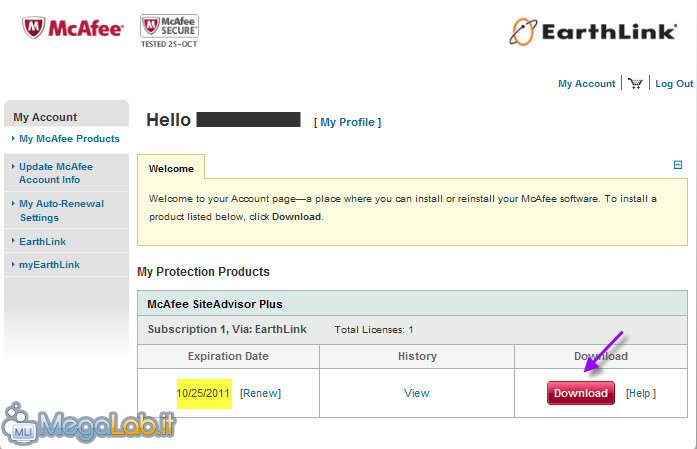Open myEarthLink sidebar link
This screenshot has height=449, width=697.
pos(49,265)
